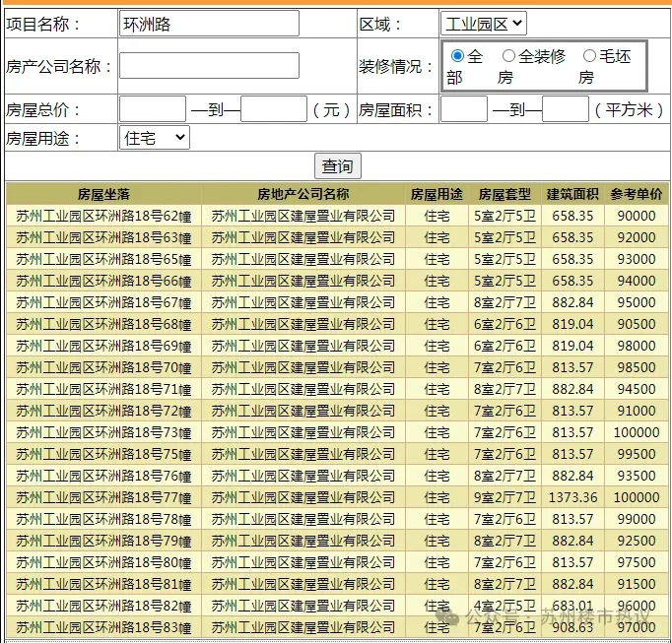Focus the 项目名称 field containing 环洲路
The width and height of the screenshot is (672, 643).
(x=209, y=24)
